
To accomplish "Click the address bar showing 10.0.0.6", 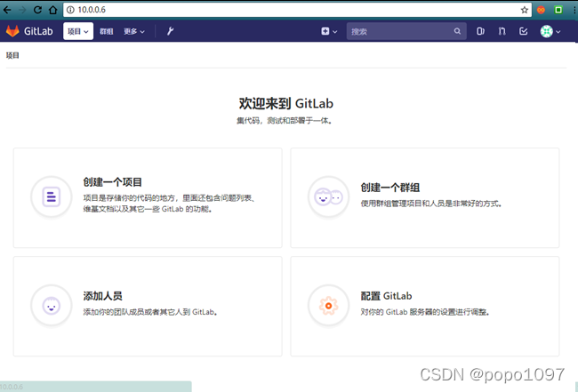I will (297, 10).
